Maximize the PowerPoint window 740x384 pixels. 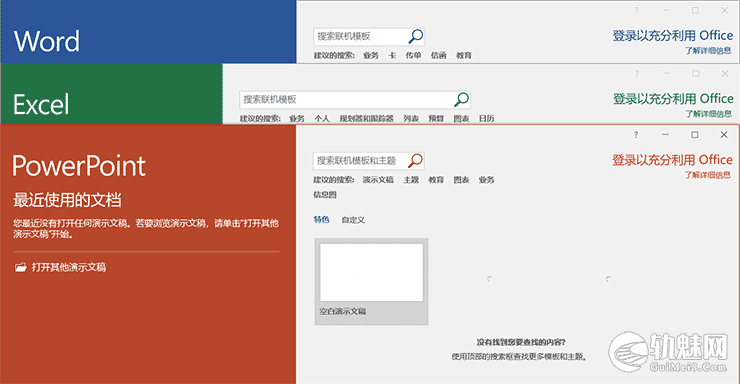pos(695,135)
